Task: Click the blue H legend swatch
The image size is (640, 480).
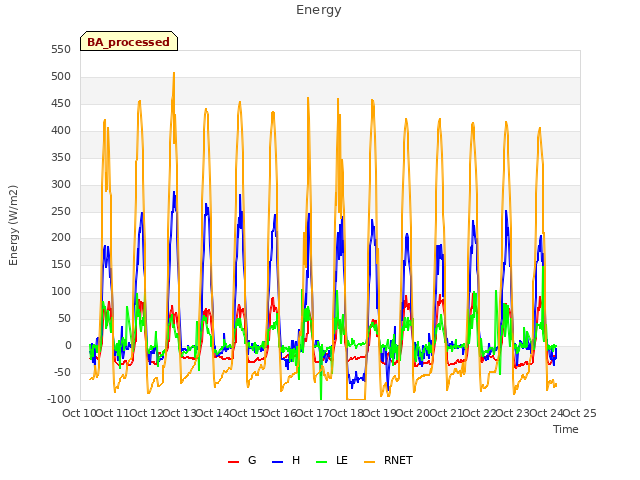Action: [278, 462]
